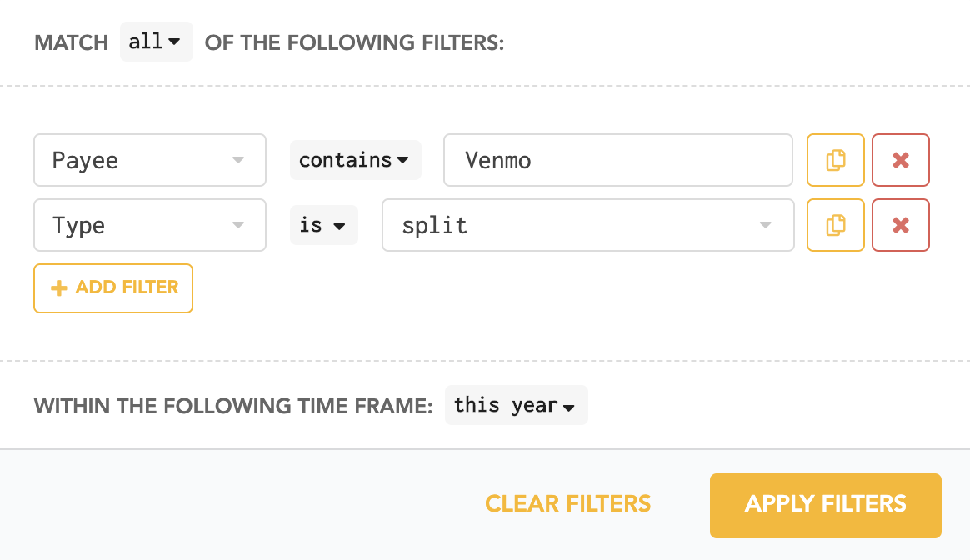Remove the Type is split filter

pos(901,225)
